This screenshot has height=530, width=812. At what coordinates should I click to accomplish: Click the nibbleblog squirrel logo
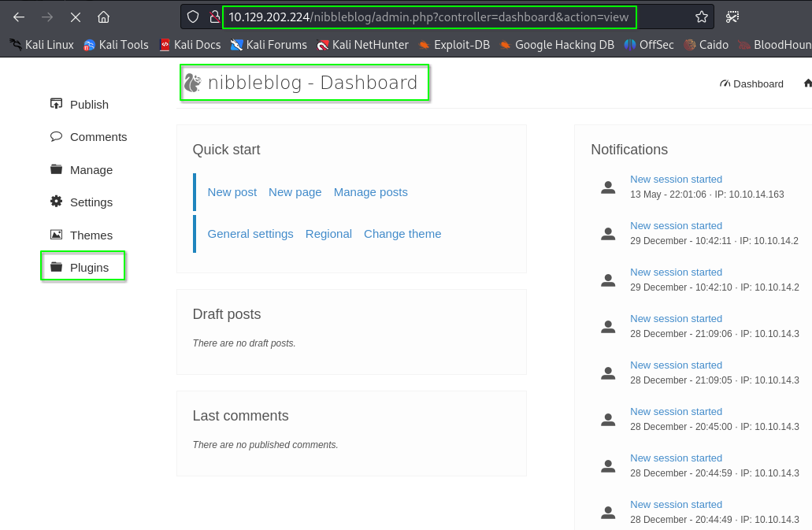tap(193, 82)
